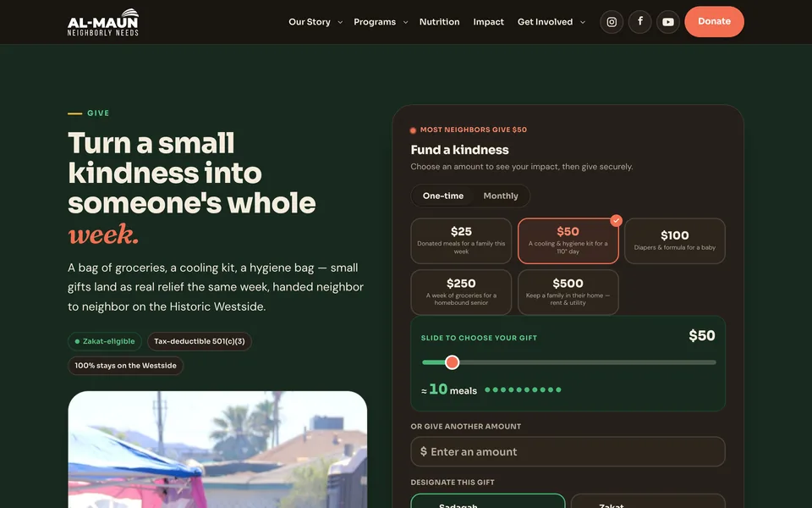Expand the Our Story dropdown chevron

tap(340, 22)
